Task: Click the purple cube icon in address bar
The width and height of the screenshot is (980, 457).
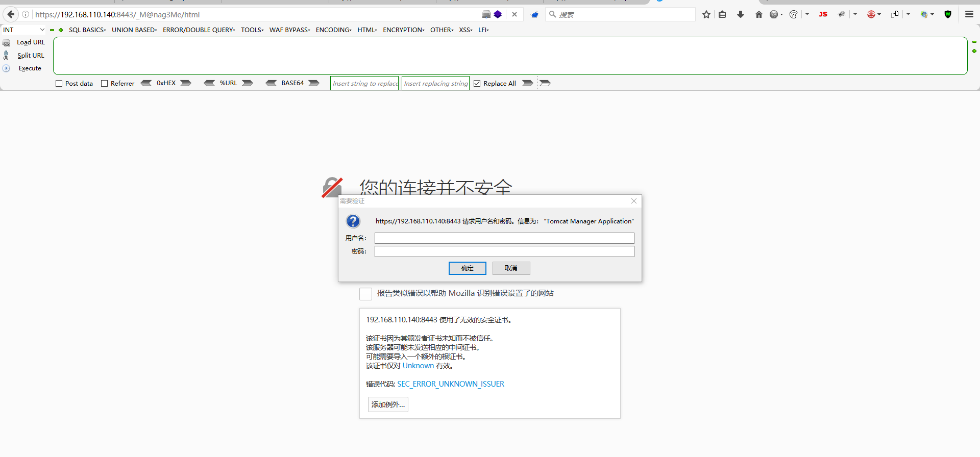Action: click(x=498, y=14)
